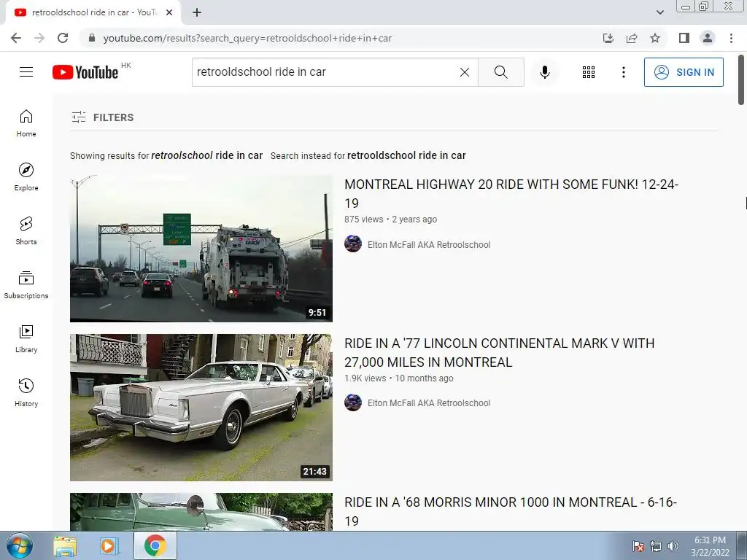Image resolution: width=747 pixels, height=560 pixels.
Task: Open the network icon in the tray
Action: point(656,546)
